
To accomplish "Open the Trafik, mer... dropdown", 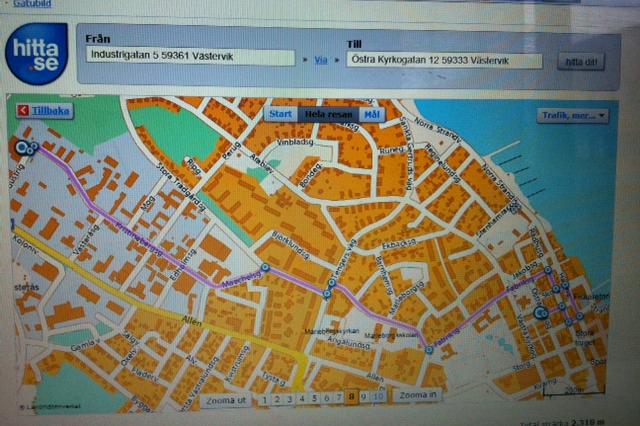I will tap(572, 115).
